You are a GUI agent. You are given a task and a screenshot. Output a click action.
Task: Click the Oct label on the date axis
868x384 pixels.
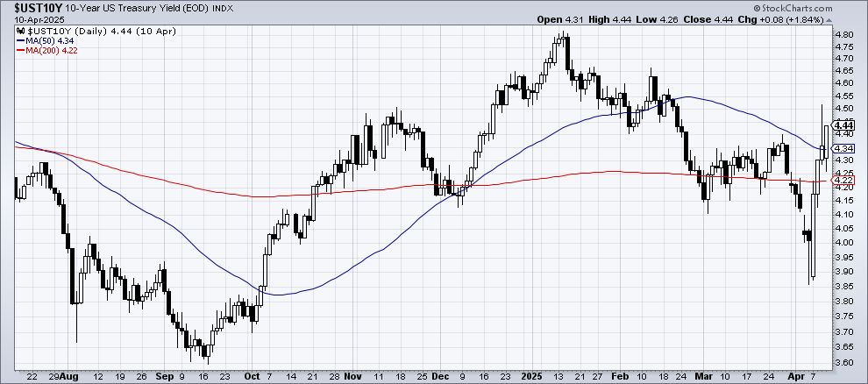[x=252, y=376]
